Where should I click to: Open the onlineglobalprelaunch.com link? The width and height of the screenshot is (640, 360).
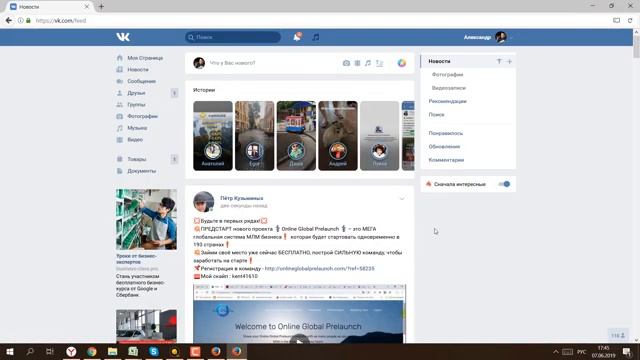click(x=320, y=269)
